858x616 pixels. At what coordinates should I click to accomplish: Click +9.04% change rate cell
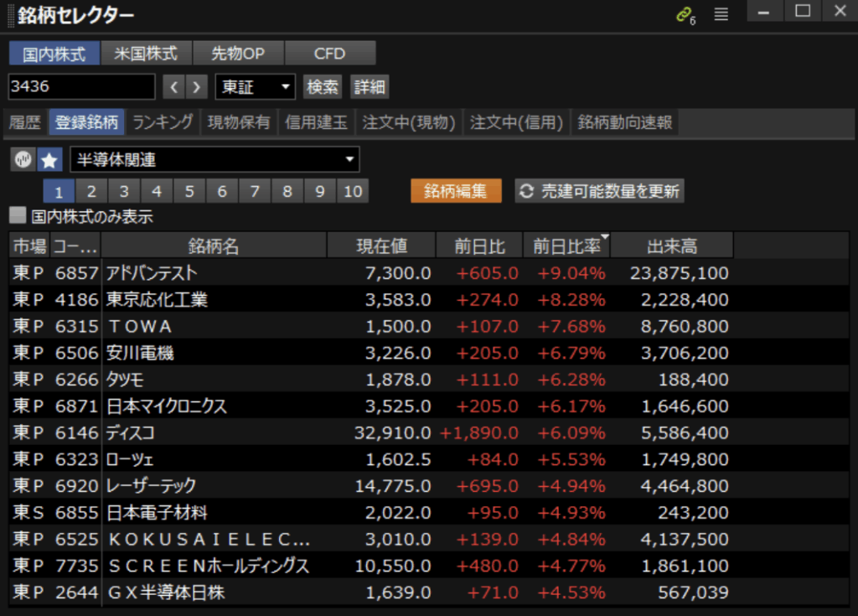tap(571, 272)
